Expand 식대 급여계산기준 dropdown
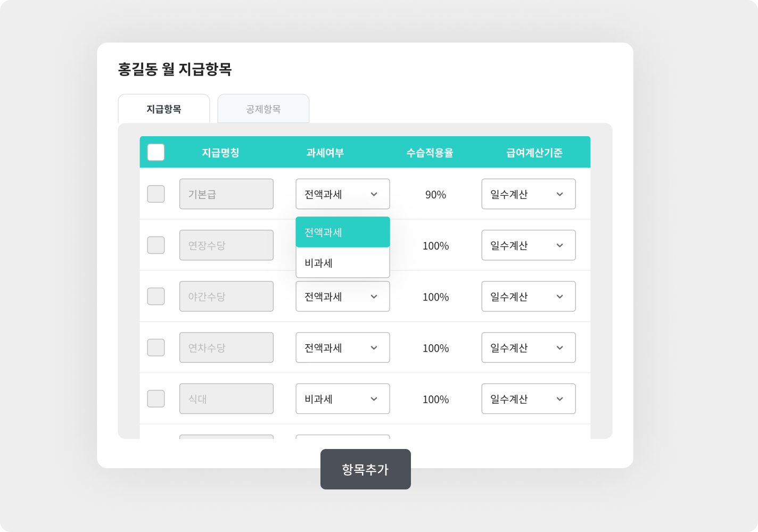This screenshot has height=532, width=758. (528, 398)
